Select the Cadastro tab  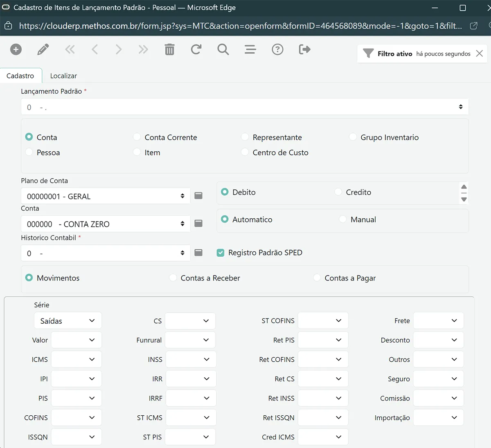(20, 76)
